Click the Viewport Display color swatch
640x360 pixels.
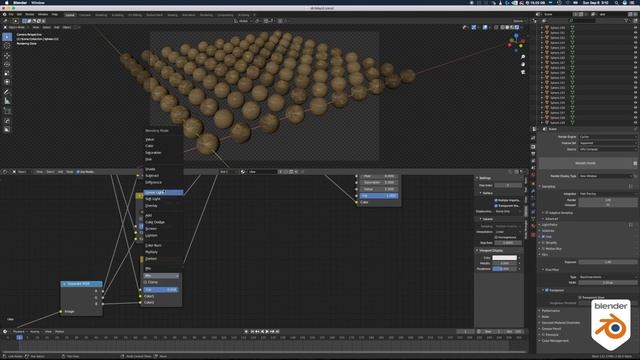click(x=504, y=258)
